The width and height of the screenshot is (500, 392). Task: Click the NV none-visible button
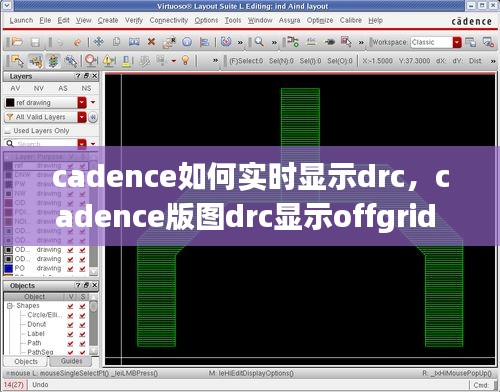[x=39, y=88]
